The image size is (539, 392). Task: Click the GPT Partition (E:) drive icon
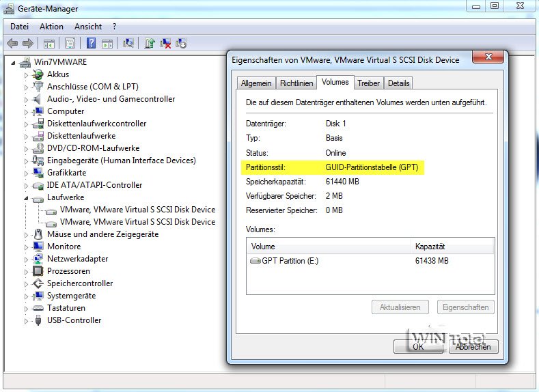click(255, 261)
